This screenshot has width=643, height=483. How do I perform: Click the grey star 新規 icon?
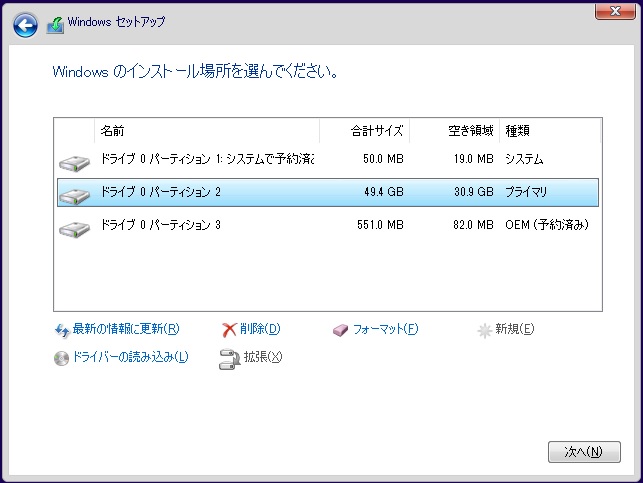pyautogui.click(x=484, y=330)
